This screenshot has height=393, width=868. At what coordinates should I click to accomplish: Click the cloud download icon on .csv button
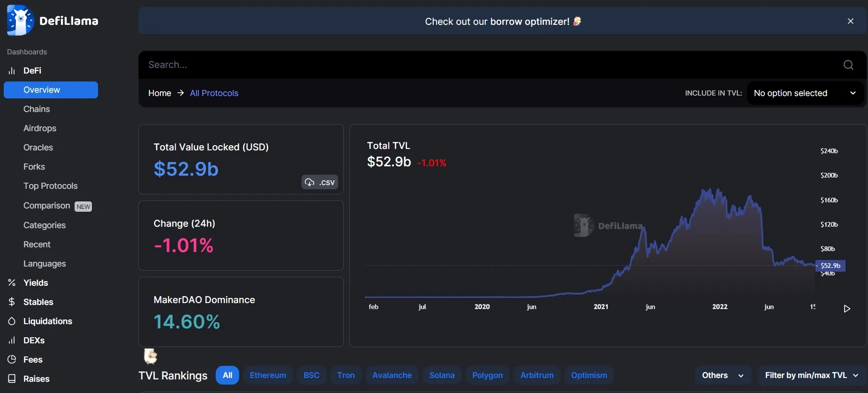[x=309, y=182]
